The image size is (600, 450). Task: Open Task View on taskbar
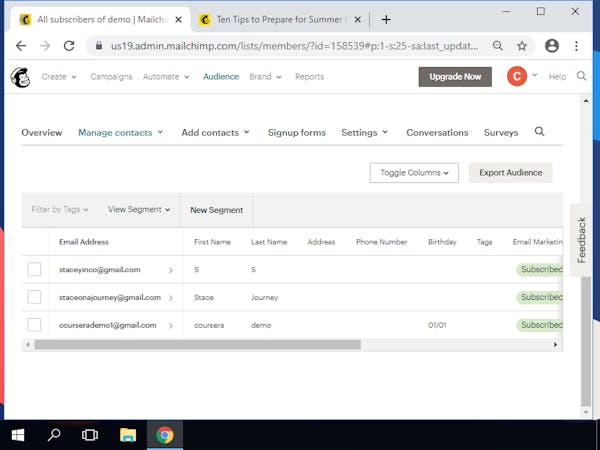pyautogui.click(x=90, y=435)
